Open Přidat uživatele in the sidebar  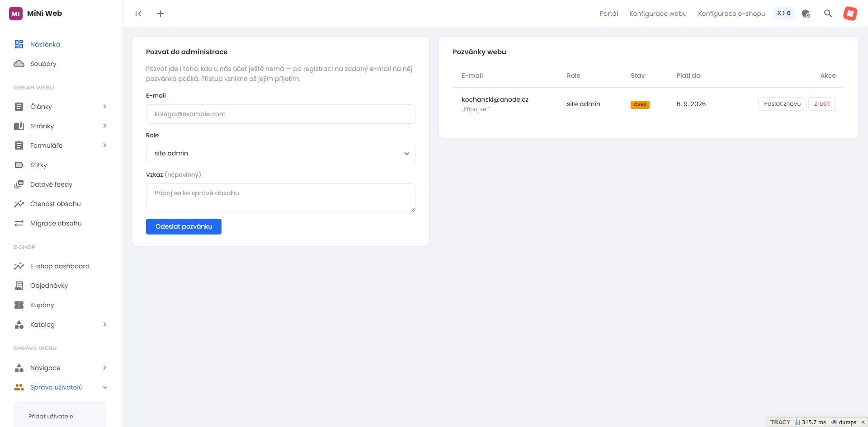click(x=51, y=417)
